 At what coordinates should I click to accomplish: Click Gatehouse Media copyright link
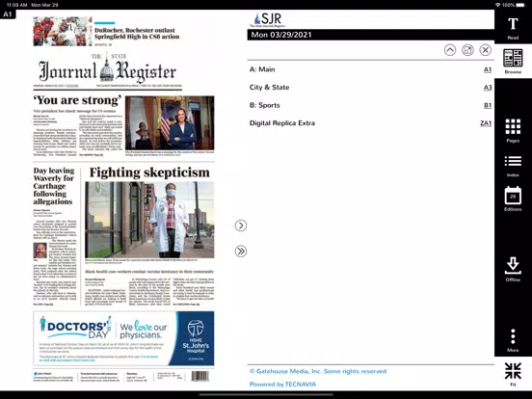[318, 371]
